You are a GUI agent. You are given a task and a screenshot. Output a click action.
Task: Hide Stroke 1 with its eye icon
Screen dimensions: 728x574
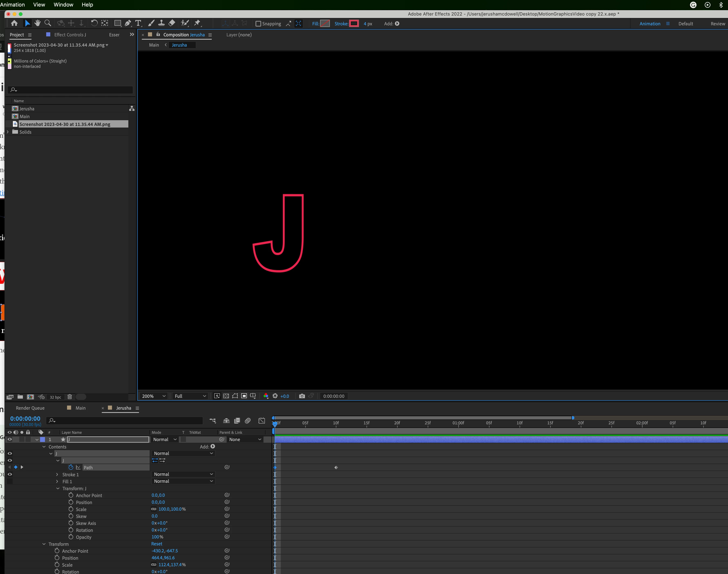point(10,474)
